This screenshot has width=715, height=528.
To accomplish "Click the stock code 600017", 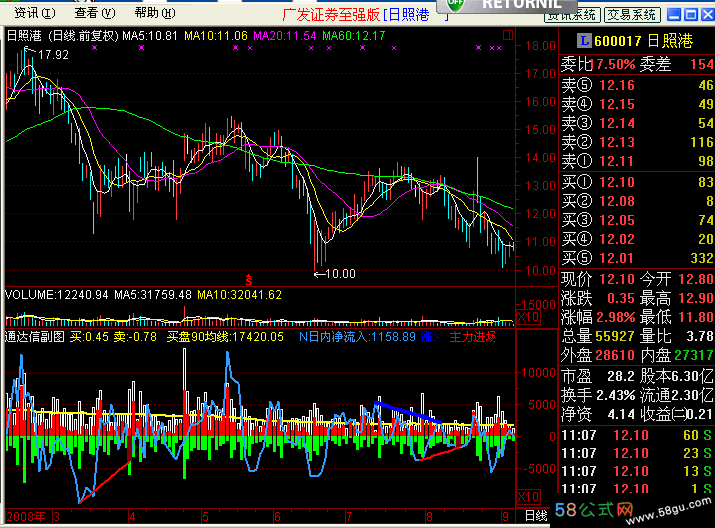I will 618,41.
